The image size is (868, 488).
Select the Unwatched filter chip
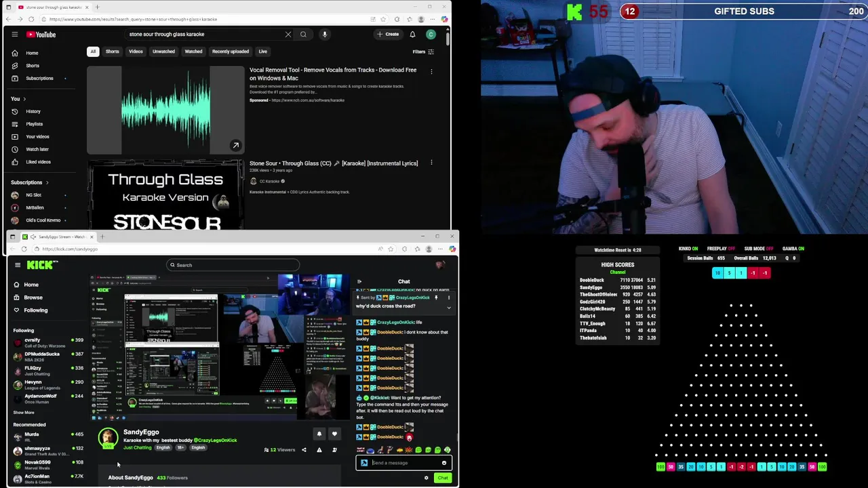coord(163,52)
